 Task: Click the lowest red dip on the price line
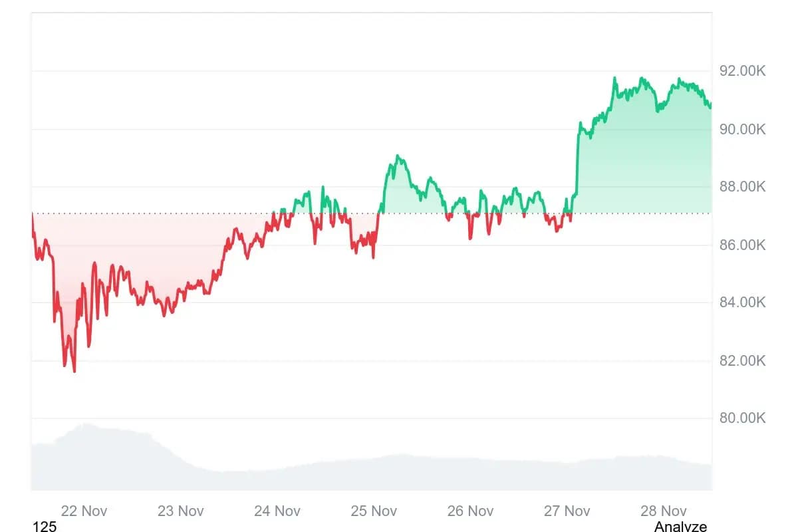tap(74, 371)
